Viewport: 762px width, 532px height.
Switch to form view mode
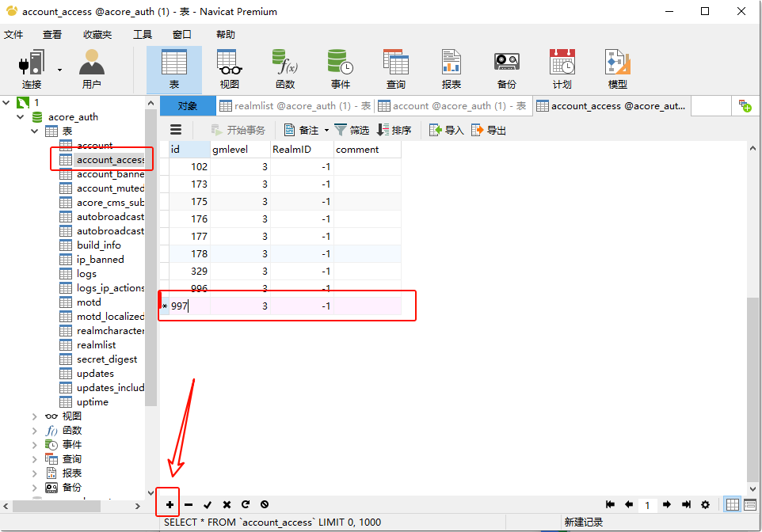tap(749, 504)
